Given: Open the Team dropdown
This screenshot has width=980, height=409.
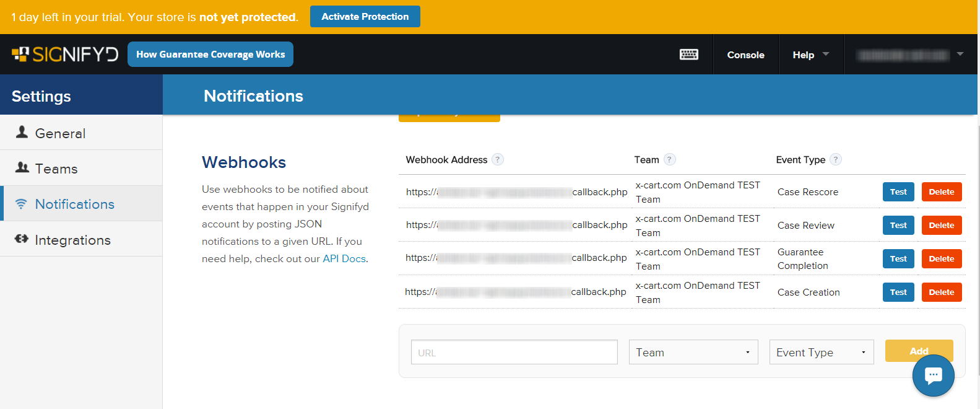Looking at the screenshot, I should pos(693,352).
